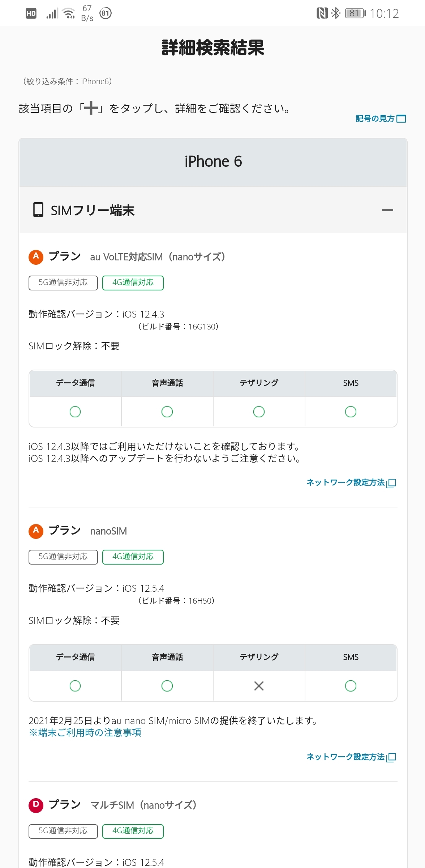The width and height of the screenshot is (425, 868).
Task: Tap the Bluetooth icon in status bar
Action: (336, 13)
